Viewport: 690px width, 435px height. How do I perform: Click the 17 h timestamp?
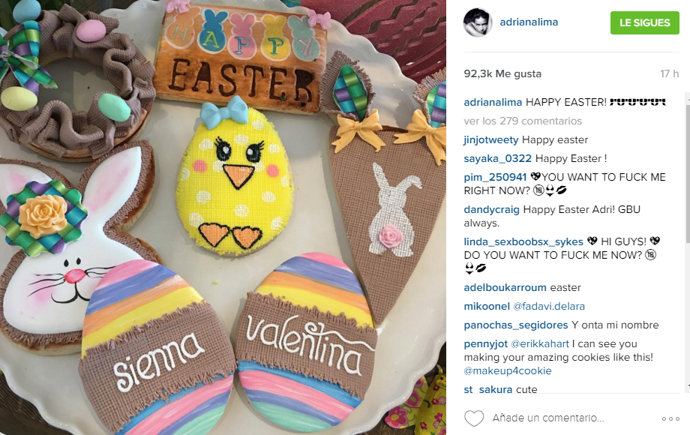669,74
